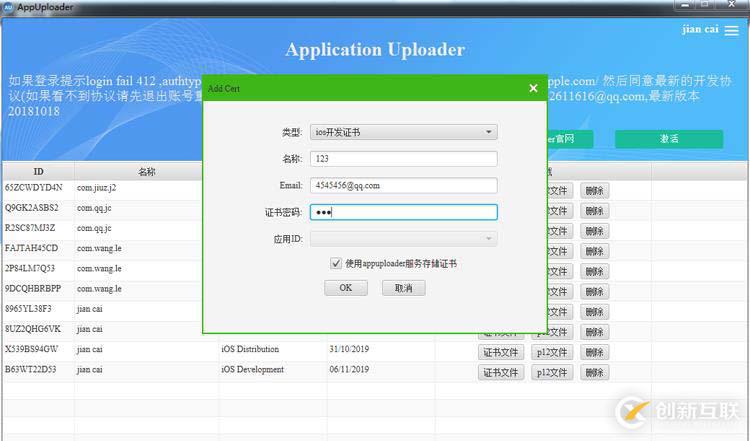Image resolution: width=750 pixels, height=441 pixels.
Task: Click 删除 for row 2P84LM7Q53
Action: (x=595, y=272)
